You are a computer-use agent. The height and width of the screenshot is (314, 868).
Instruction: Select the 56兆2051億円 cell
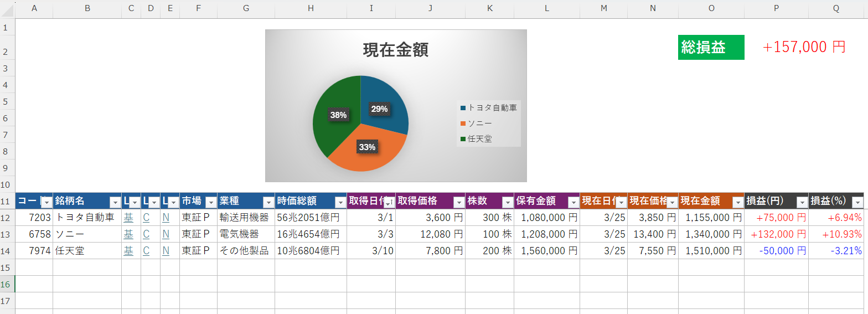point(311,218)
